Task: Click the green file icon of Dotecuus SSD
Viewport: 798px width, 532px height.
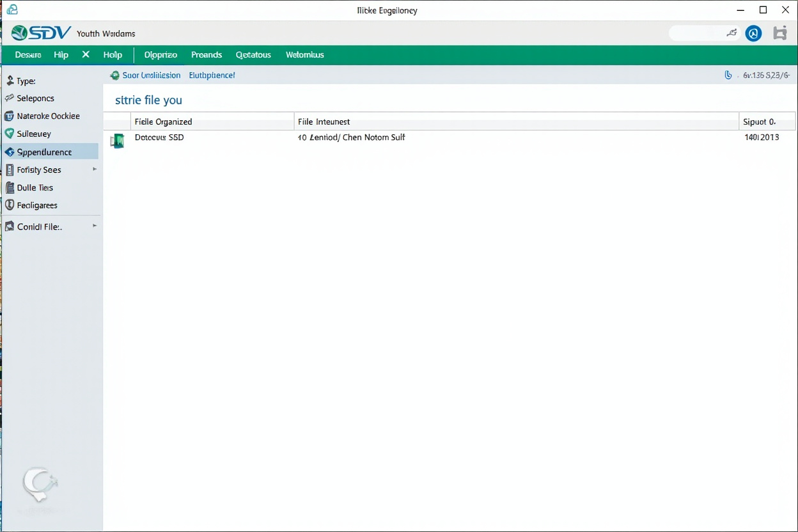Action: point(117,141)
